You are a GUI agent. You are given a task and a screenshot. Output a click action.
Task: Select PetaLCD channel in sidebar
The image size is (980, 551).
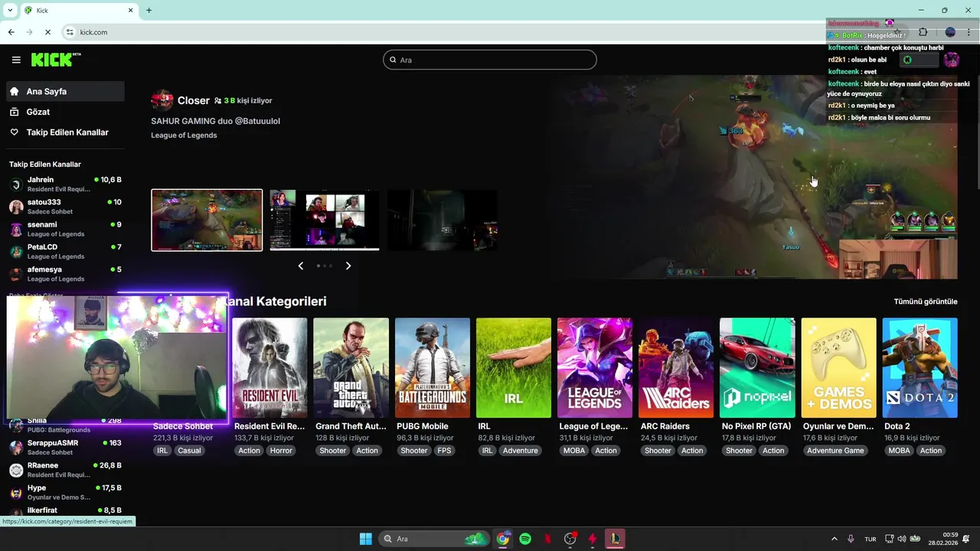(65, 251)
